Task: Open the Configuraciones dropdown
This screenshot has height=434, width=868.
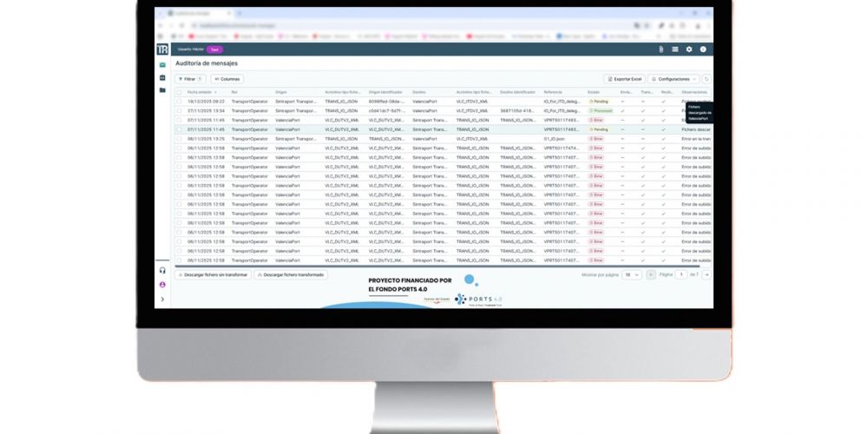Action: pyautogui.click(x=674, y=79)
